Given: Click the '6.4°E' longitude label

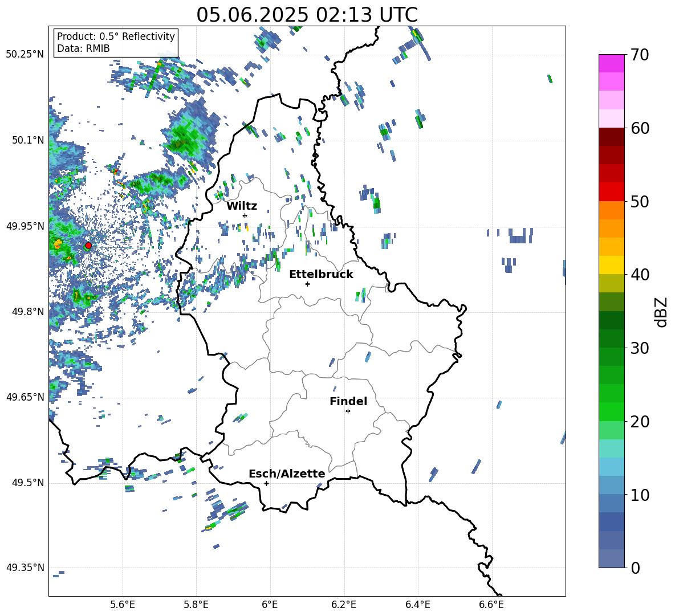Looking at the screenshot, I should point(418,605).
